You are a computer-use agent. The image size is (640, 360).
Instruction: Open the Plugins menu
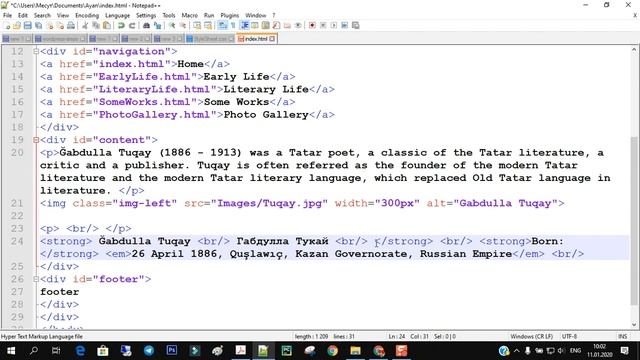click(229, 16)
